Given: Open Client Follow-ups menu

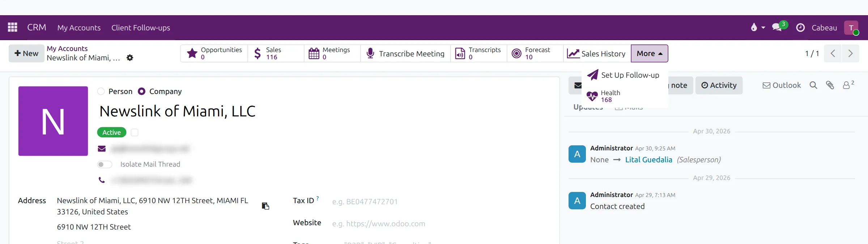Looking at the screenshot, I should coord(141,28).
